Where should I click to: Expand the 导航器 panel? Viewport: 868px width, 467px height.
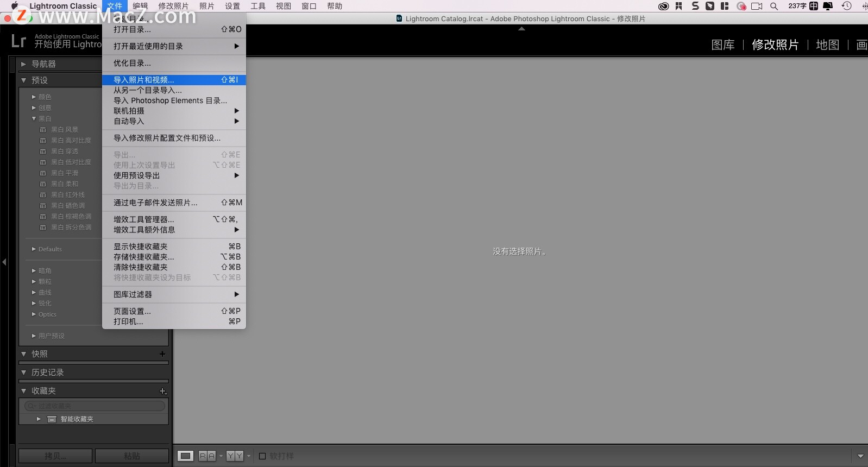click(x=23, y=64)
